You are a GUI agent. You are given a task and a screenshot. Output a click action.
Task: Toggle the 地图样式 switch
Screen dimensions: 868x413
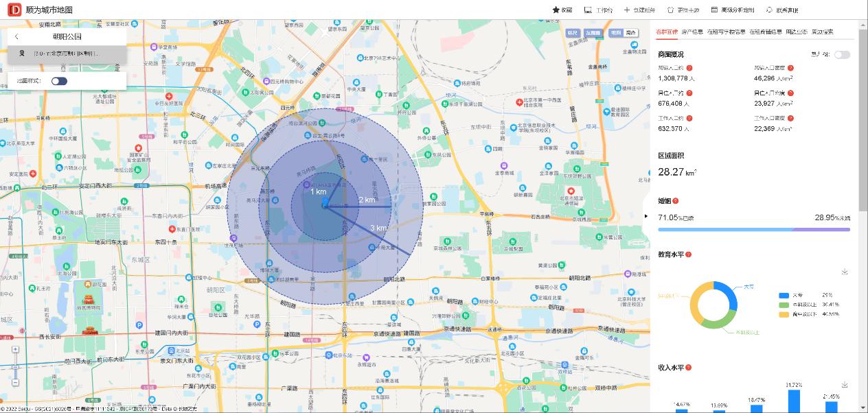point(59,81)
